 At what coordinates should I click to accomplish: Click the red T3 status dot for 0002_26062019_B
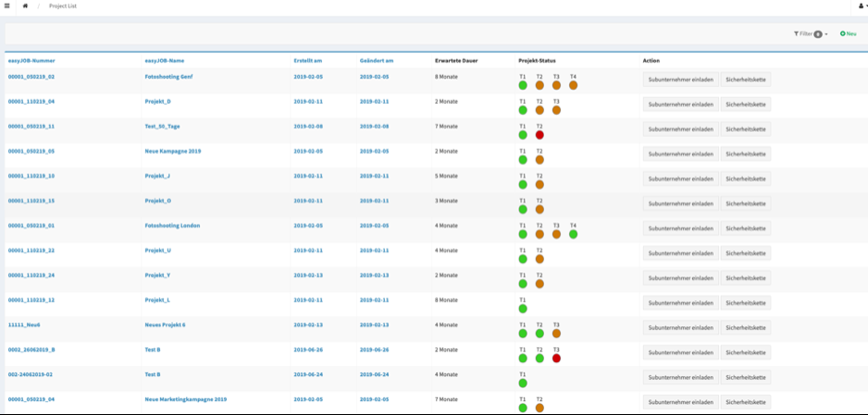[556, 358]
